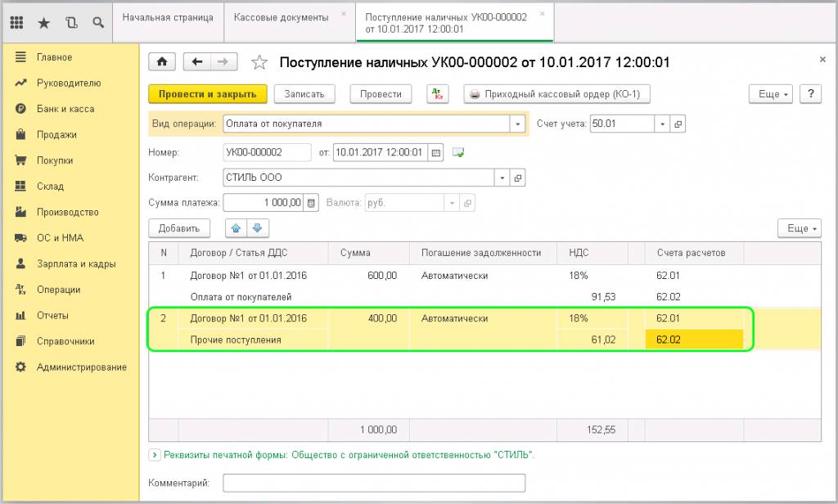Open calendar picker next to date field
This screenshot has width=838, height=504.
point(436,152)
